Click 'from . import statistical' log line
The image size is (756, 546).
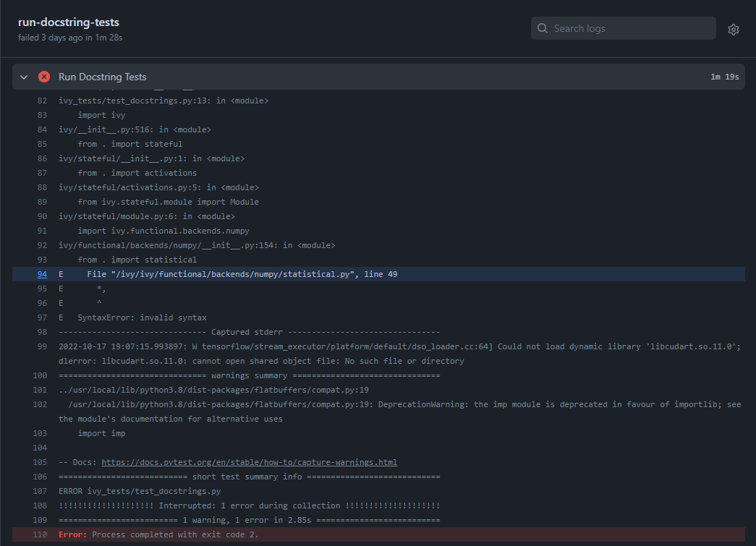point(137,260)
